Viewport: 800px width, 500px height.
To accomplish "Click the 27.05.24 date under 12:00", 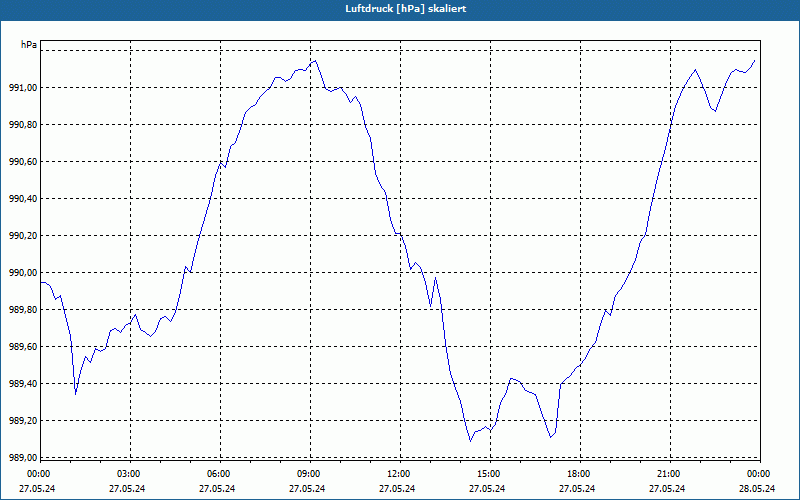I will (x=397, y=488).
